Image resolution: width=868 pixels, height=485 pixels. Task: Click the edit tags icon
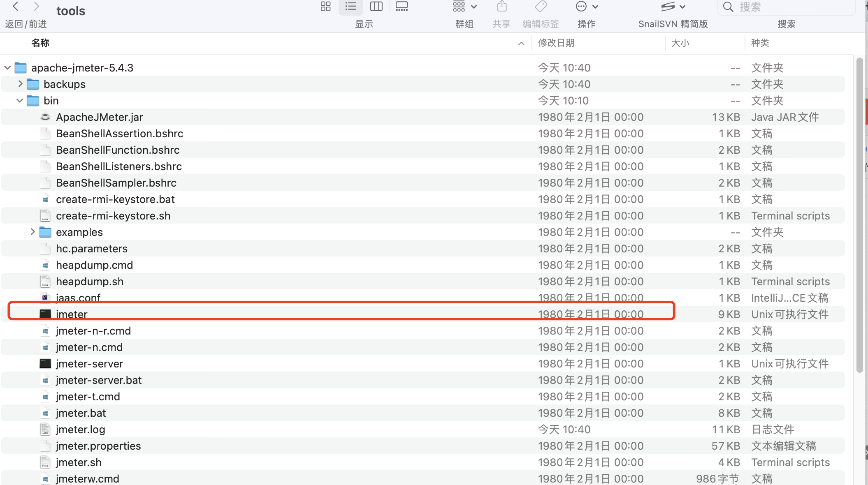541,7
